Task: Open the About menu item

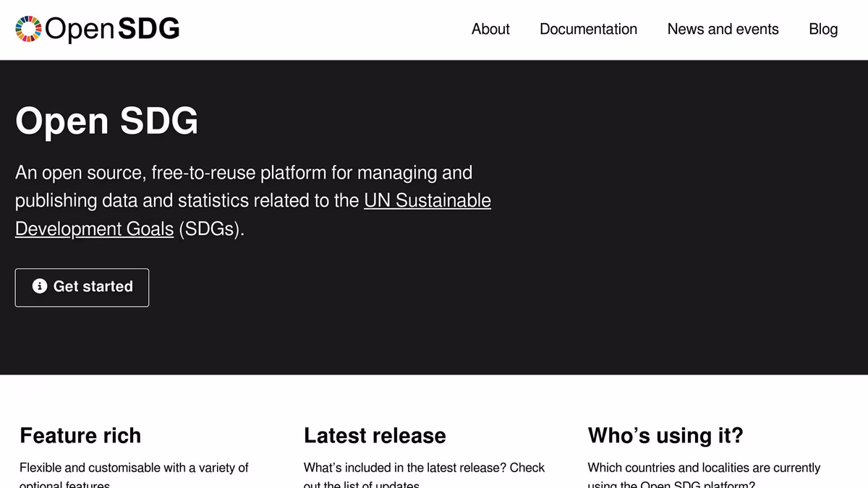Action: coord(490,29)
